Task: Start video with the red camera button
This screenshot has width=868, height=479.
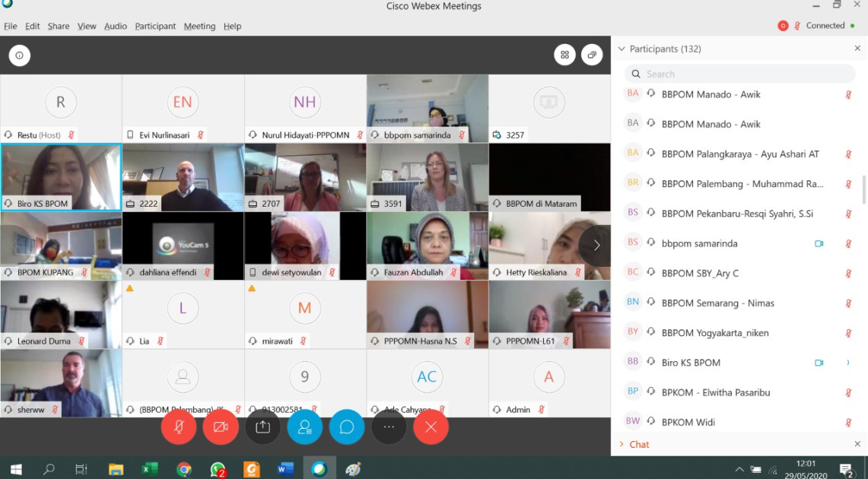Action: pos(221,427)
